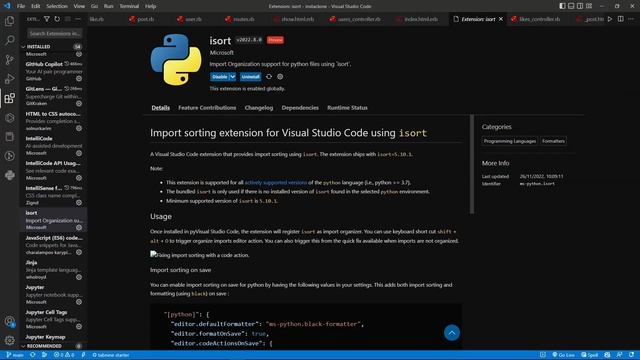Open editor more actions ellipsis
The width and height of the screenshot is (640, 360).
click(631, 19)
